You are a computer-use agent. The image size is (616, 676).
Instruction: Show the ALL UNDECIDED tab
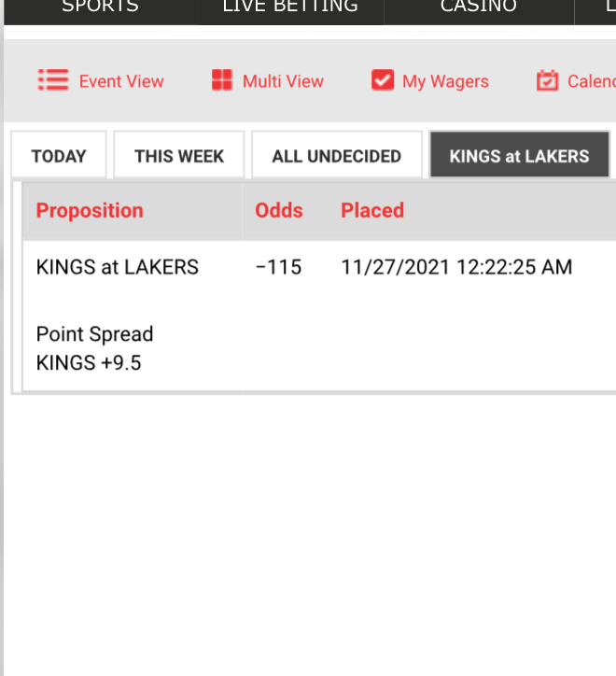pyautogui.click(x=336, y=156)
